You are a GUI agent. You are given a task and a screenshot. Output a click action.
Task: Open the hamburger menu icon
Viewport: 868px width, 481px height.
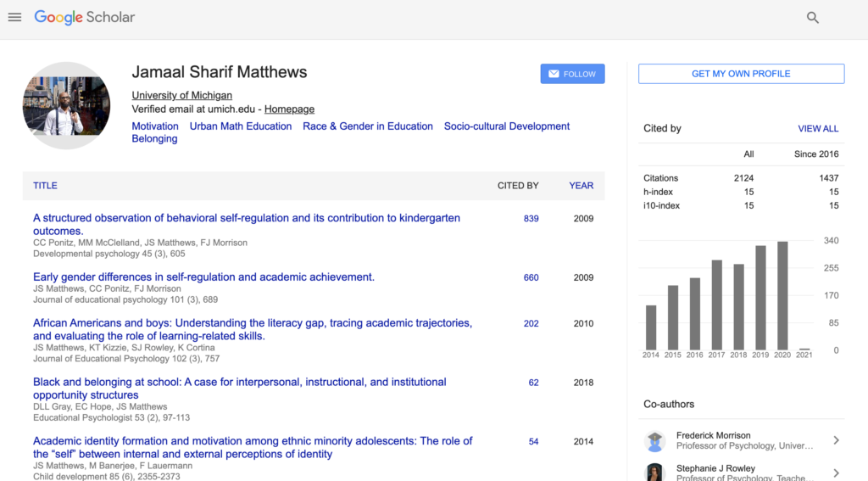tap(14, 17)
